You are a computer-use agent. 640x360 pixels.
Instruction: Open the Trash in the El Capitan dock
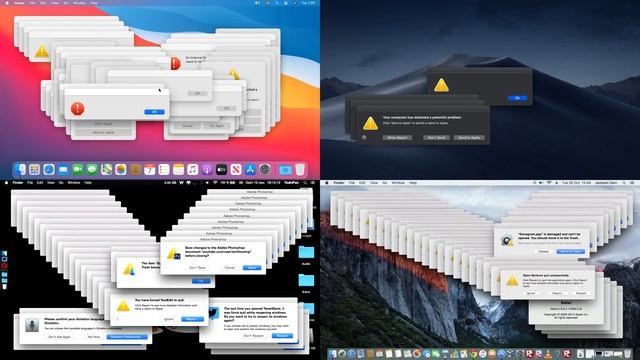click(x=627, y=353)
